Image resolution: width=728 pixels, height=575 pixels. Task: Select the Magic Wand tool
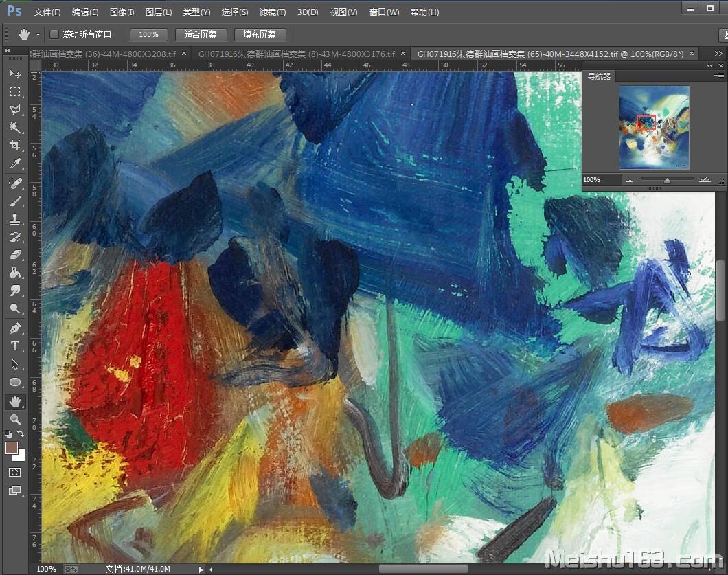click(15, 127)
